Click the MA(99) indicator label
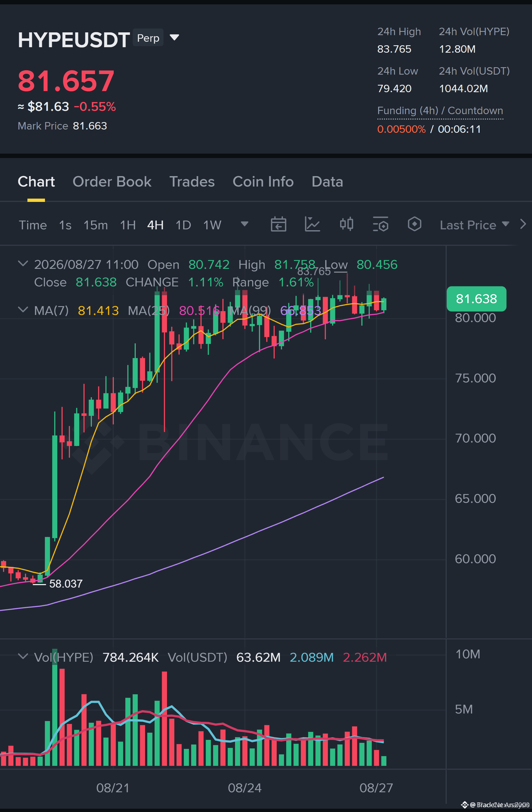532x812 pixels. [250, 311]
